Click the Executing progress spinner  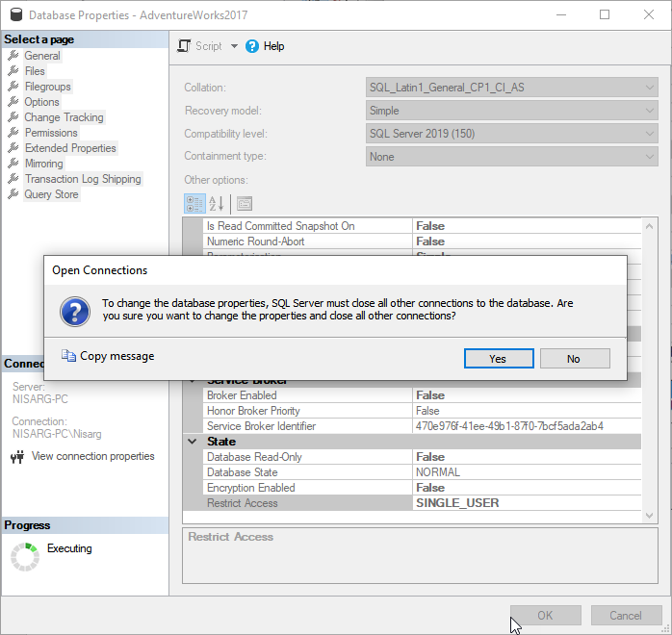24,557
